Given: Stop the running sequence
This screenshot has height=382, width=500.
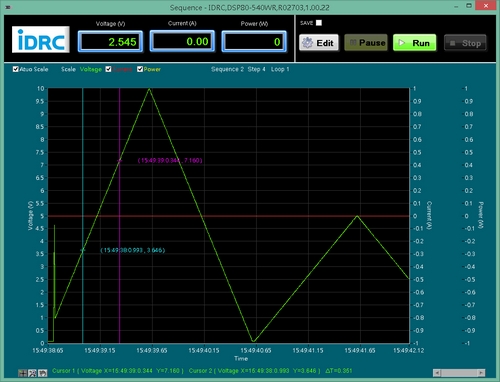Looking at the screenshot, I should coord(465,43).
